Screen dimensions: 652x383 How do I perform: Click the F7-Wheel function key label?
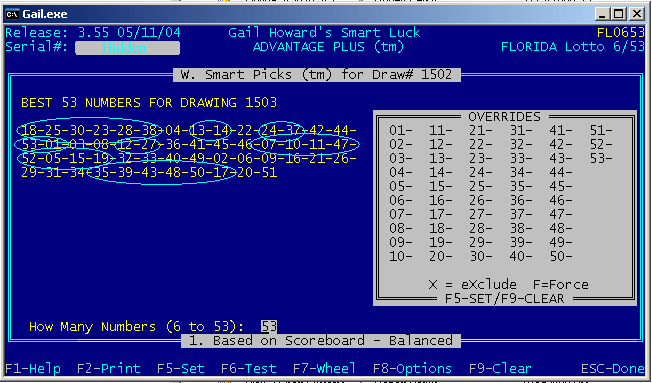[324, 368]
